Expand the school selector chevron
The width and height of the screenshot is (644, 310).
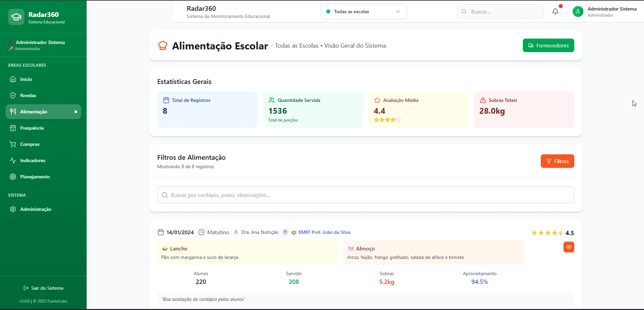coord(398,11)
